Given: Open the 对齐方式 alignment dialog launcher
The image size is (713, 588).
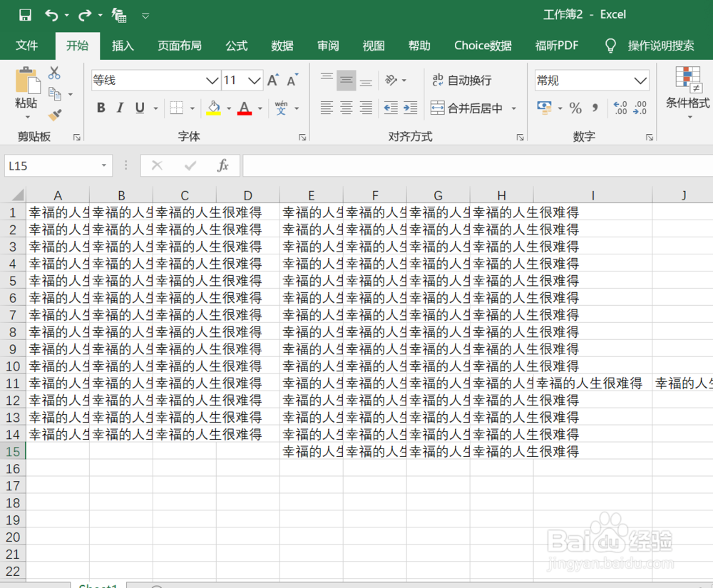Looking at the screenshot, I should coord(520,138).
